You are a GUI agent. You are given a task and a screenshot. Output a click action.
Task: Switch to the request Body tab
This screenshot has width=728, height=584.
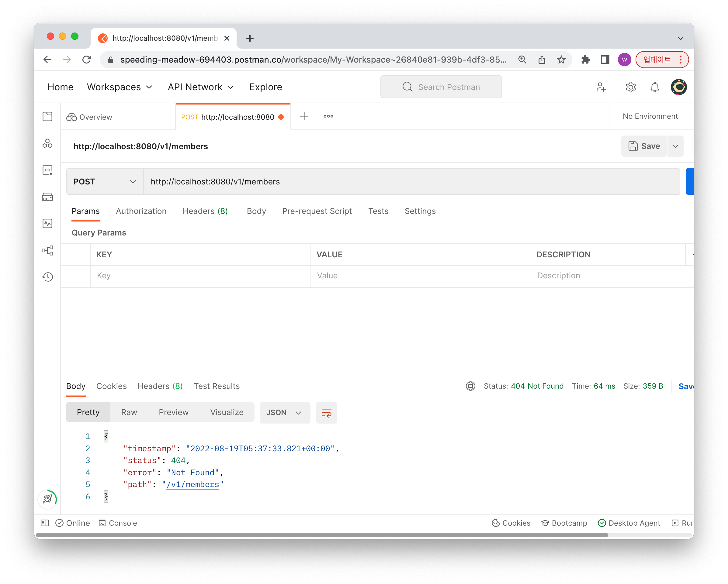click(x=256, y=211)
